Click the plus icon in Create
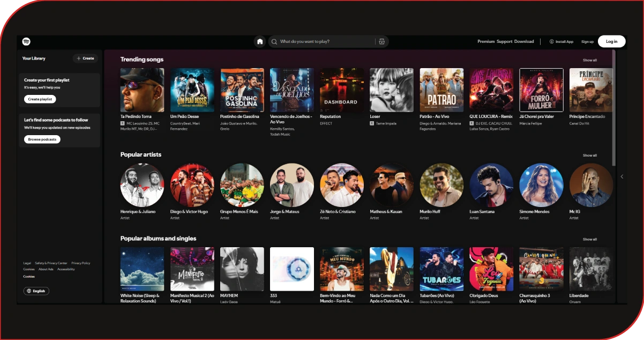This screenshot has width=644, height=340. pos(79,58)
